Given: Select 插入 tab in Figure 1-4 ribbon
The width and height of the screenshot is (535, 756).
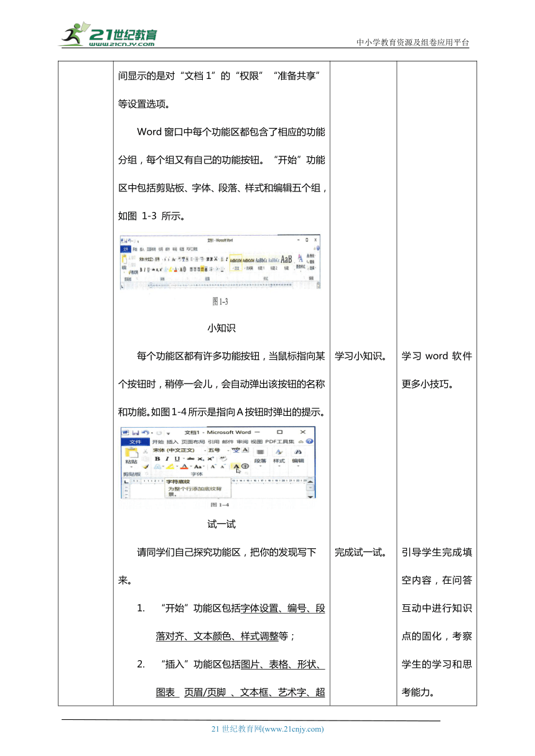Looking at the screenshot, I should 172,441.
